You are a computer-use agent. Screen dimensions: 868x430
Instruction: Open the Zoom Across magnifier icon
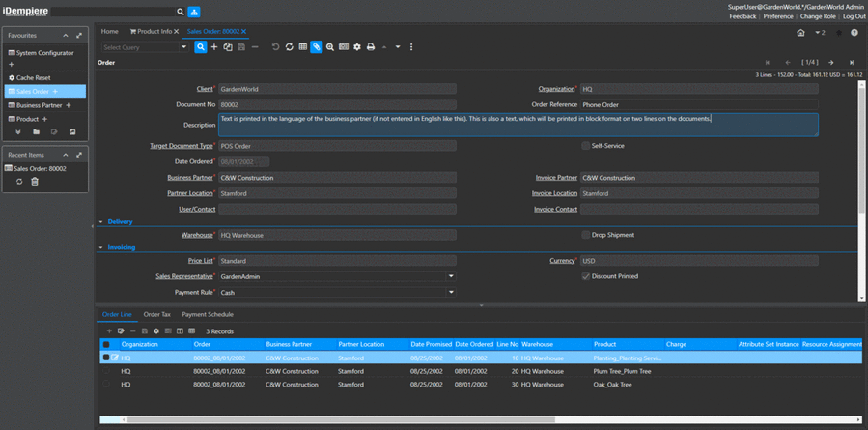(x=330, y=47)
